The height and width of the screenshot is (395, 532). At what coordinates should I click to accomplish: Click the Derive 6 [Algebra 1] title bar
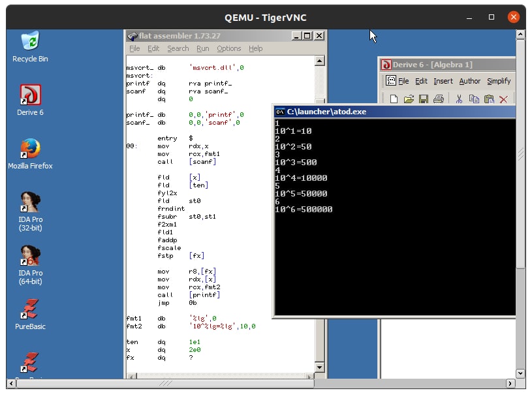coord(447,65)
